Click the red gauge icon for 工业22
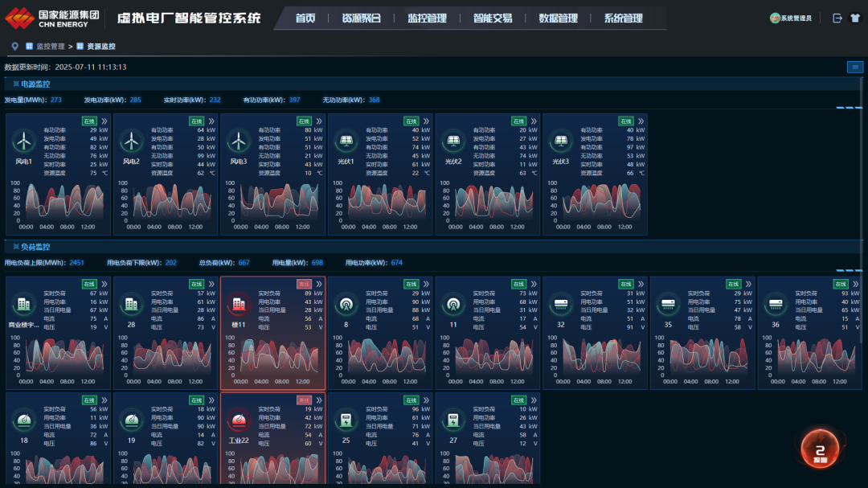Image resolution: width=868 pixels, height=488 pixels. coord(239,420)
